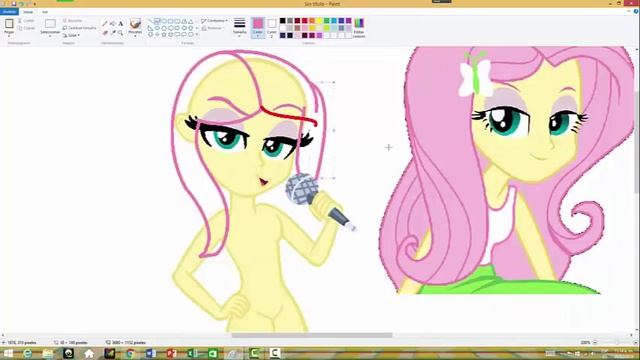This screenshot has width=640, height=360.
Task: Click the Save icon in quick access toolbar
Action: (13, 3)
